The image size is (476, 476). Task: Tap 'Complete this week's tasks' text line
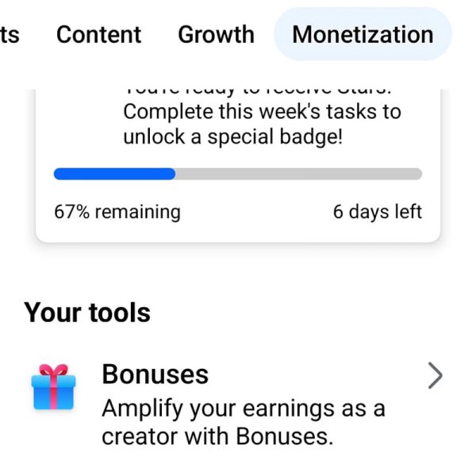coord(263,112)
